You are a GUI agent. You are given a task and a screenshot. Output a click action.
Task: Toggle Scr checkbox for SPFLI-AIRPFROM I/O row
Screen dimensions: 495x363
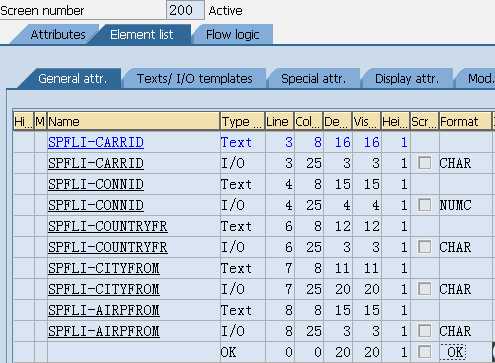click(424, 331)
